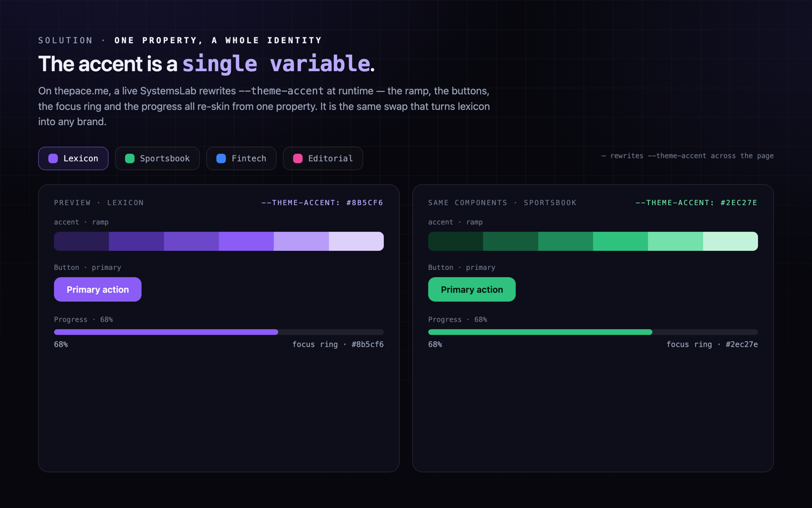Switch to the Sportsbook theme chip
Image resolution: width=812 pixels, height=508 pixels.
pyautogui.click(x=157, y=158)
